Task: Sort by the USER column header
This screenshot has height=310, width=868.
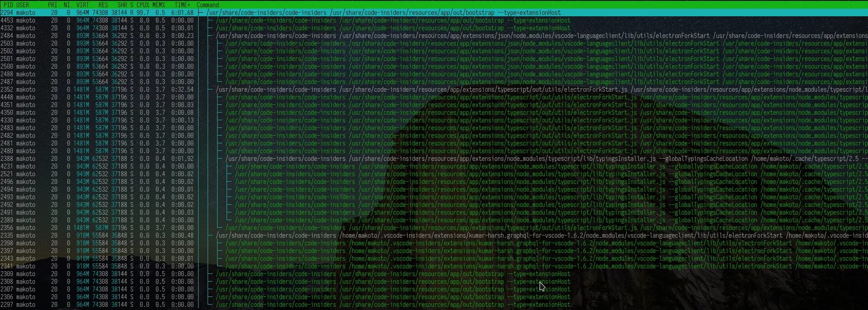Action: click(23, 5)
